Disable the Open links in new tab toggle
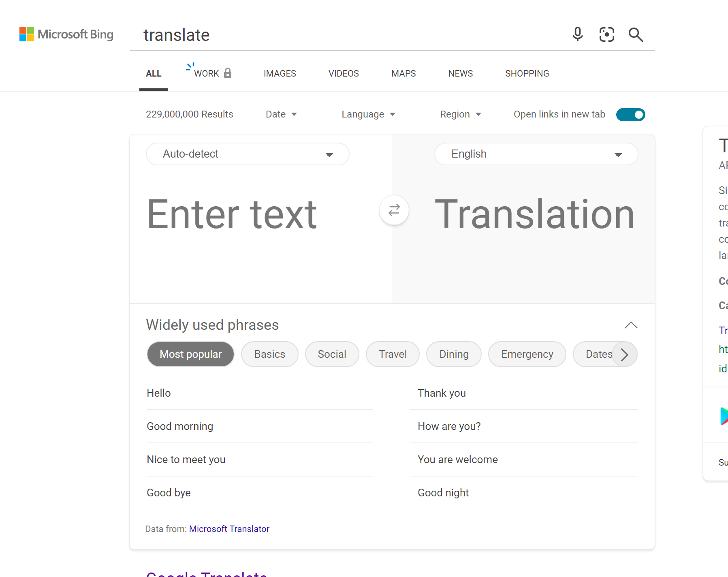This screenshot has width=728, height=577. pyautogui.click(x=630, y=115)
